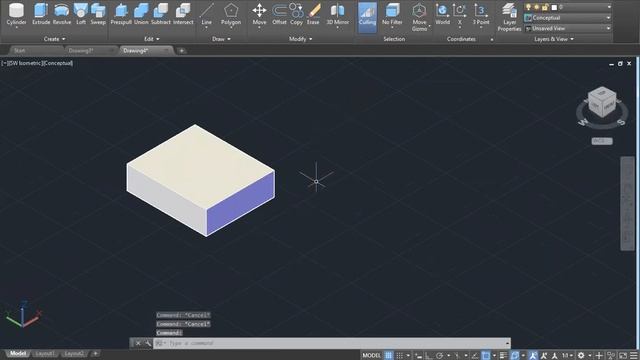640x360 pixels.
Task: Choose the Copy tool
Action: (296, 14)
